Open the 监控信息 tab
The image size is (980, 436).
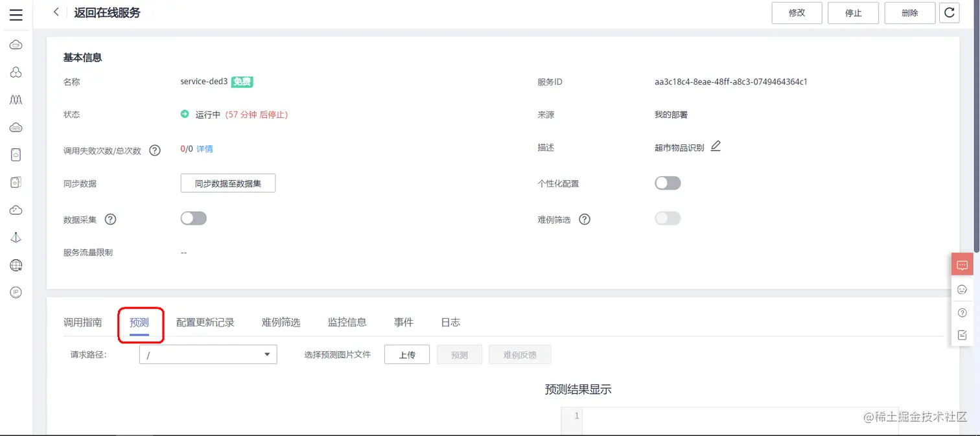[x=347, y=322]
